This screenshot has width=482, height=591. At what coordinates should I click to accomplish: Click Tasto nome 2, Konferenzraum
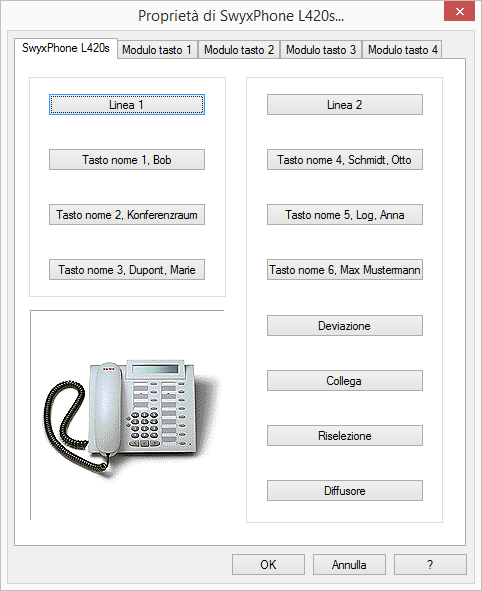(127, 214)
